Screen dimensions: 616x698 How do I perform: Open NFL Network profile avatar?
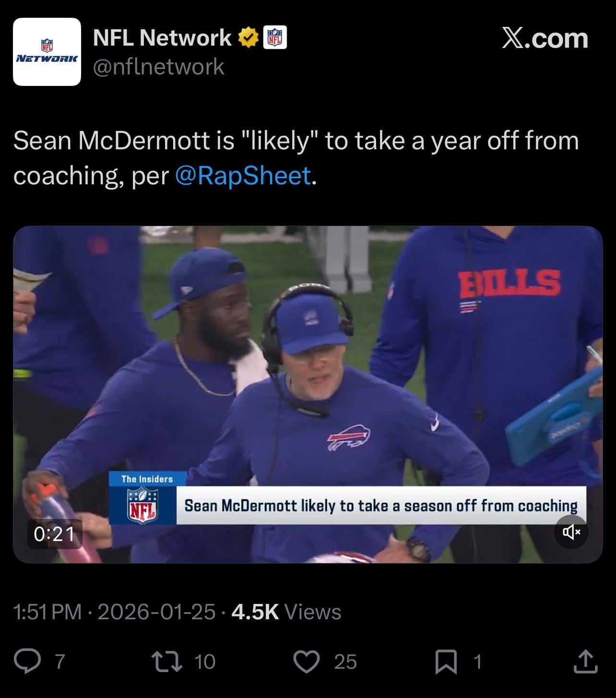(x=47, y=52)
